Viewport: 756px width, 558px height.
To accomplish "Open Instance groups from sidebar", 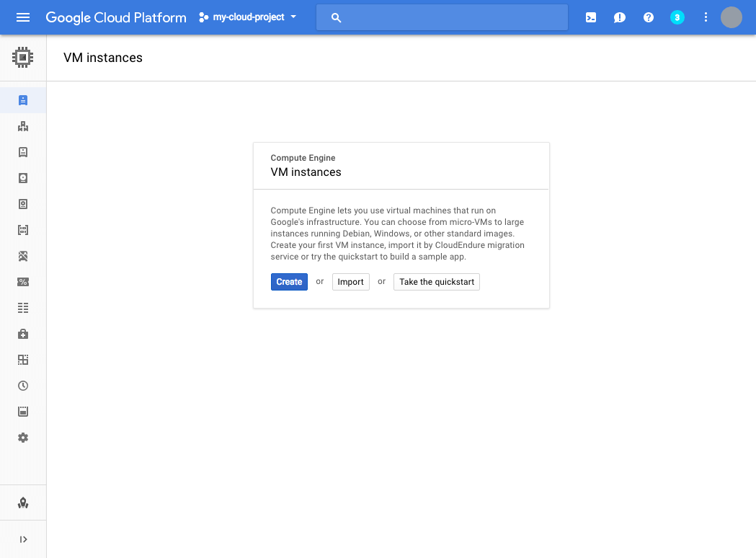I will (22, 126).
